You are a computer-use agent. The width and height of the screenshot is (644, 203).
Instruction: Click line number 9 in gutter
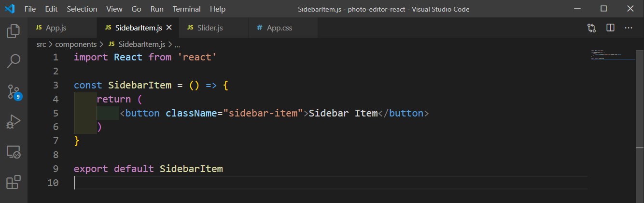click(56, 169)
